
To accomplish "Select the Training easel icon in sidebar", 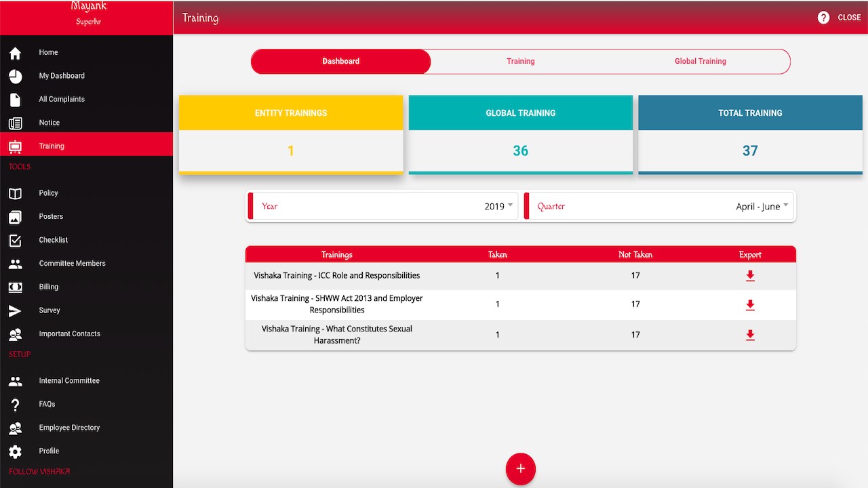I will [x=15, y=146].
